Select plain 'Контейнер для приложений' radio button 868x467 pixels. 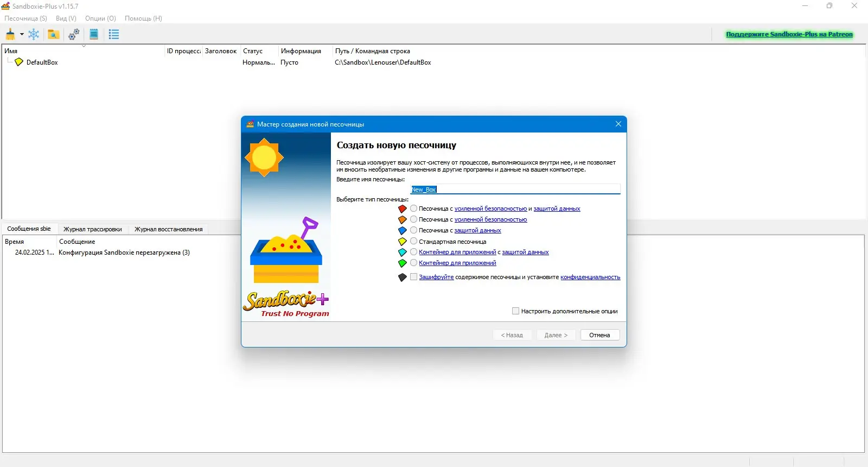(414, 263)
